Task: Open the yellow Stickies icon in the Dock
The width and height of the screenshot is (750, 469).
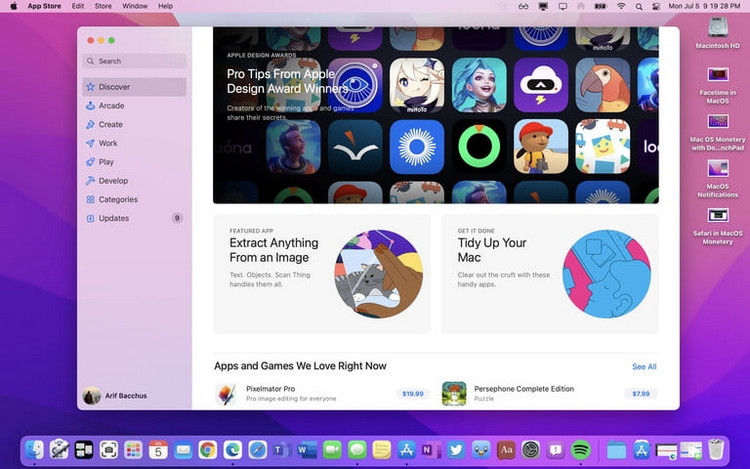Action: (x=381, y=450)
